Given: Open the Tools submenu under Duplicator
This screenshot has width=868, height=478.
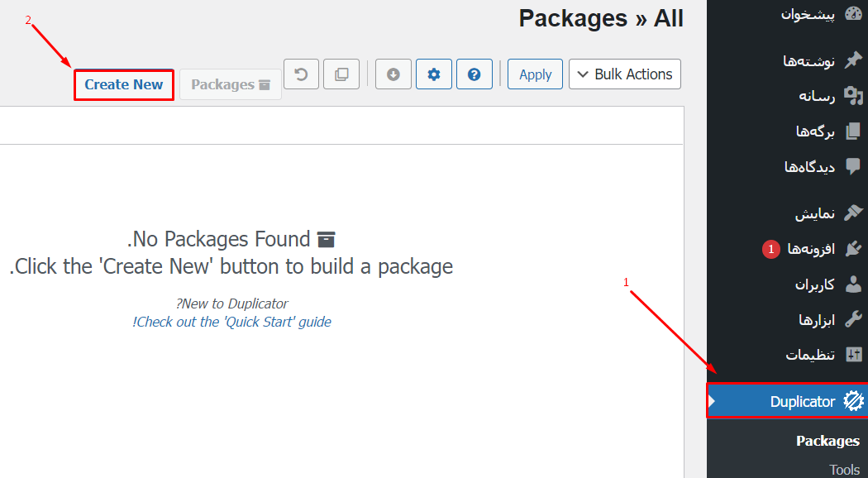Looking at the screenshot, I should (844, 470).
